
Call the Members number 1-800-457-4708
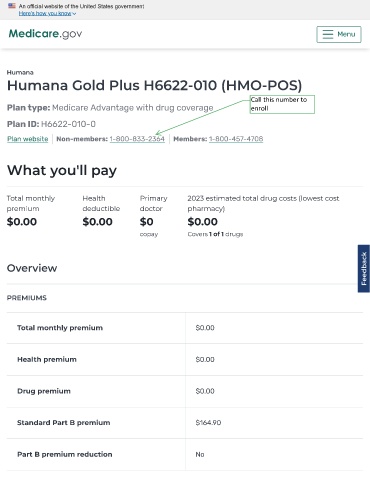[236, 139]
